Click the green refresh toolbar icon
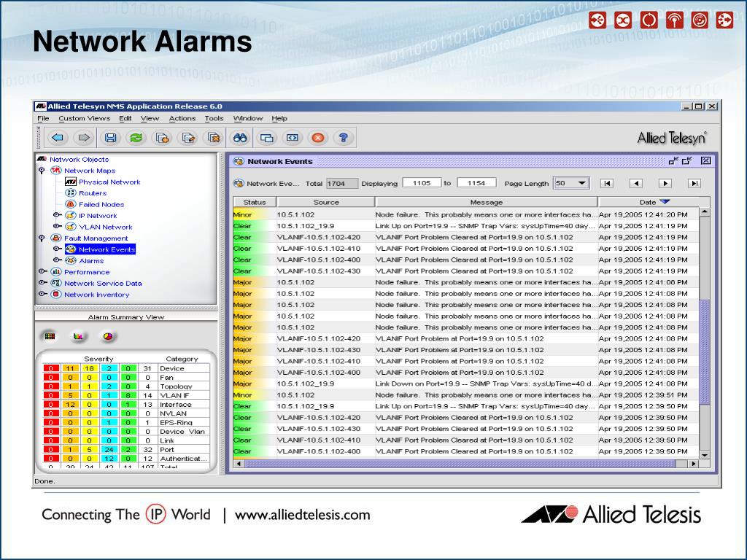 coord(136,138)
